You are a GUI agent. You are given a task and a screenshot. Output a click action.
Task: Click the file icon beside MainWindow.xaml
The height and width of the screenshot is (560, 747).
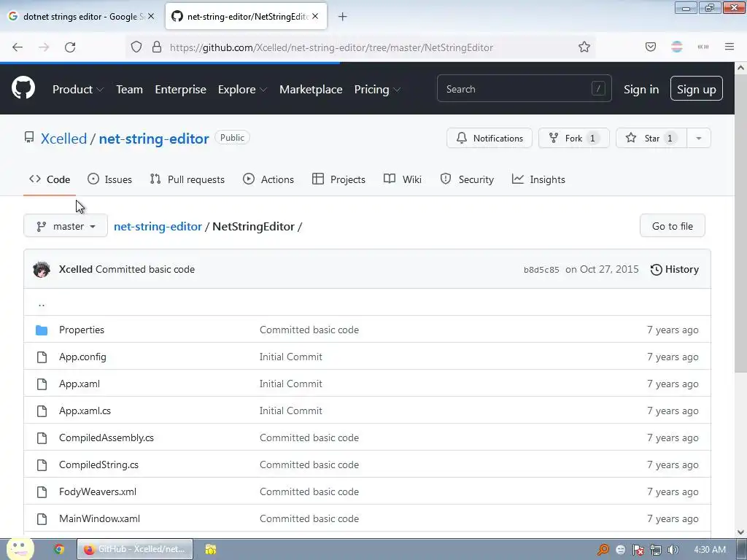click(x=42, y=519)
